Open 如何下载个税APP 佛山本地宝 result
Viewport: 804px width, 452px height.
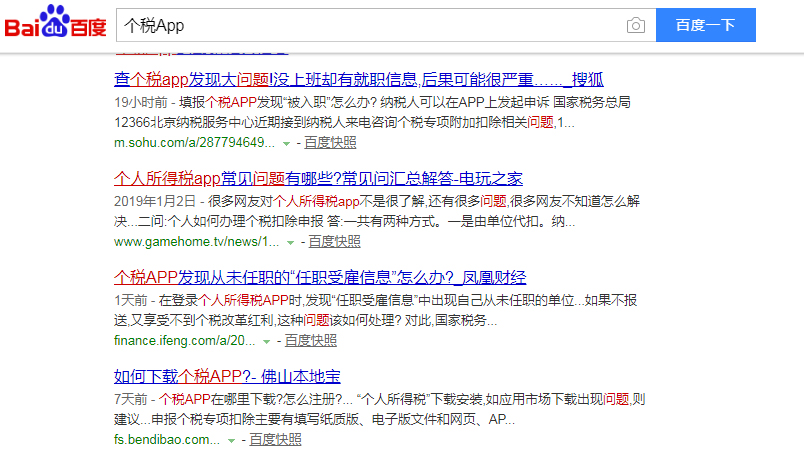pos(227,376)
